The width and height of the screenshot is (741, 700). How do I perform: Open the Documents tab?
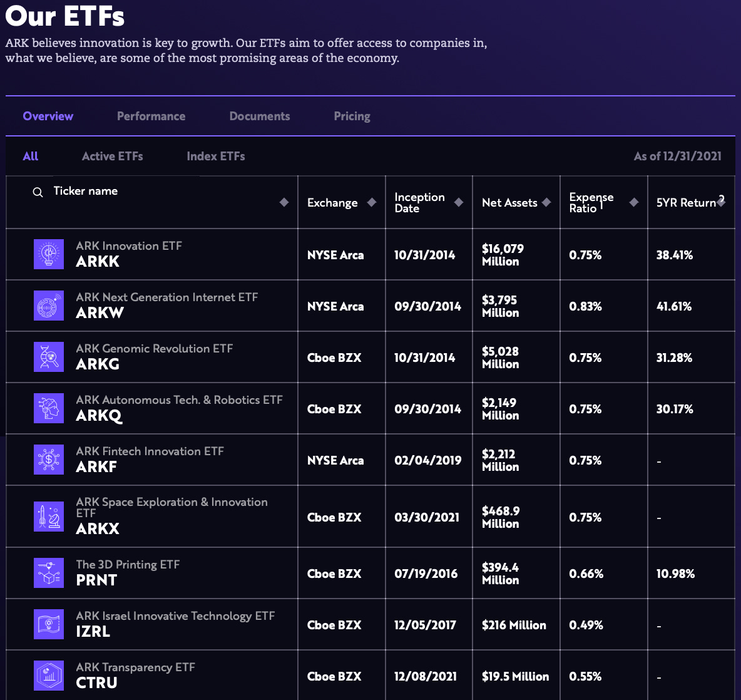[x=259, y=116]
